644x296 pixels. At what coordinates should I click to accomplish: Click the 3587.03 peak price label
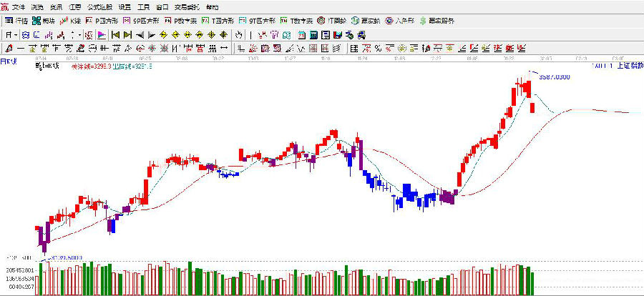coord(554,77)
